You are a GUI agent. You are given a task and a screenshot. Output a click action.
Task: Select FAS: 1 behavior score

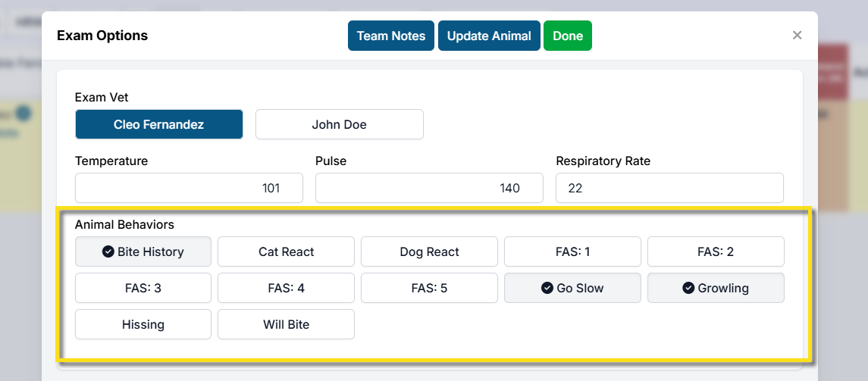click(572, 251)
